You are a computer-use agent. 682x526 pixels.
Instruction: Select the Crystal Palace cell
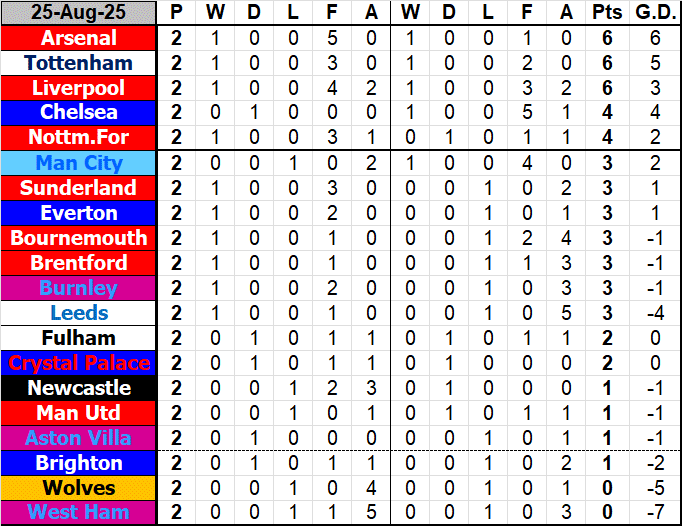pos(78,363)
